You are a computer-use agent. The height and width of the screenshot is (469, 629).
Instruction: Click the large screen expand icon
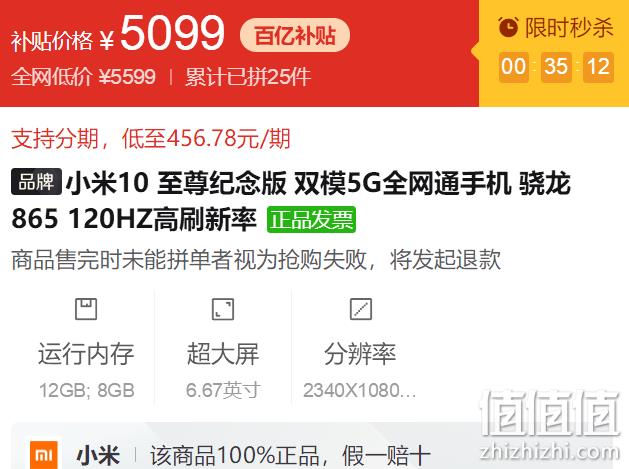click(x=223, y=309)
